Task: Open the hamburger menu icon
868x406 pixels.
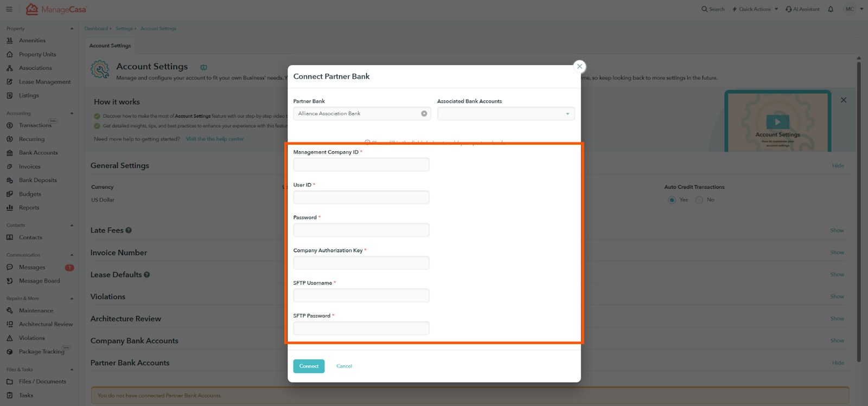Action: (9, 9)
